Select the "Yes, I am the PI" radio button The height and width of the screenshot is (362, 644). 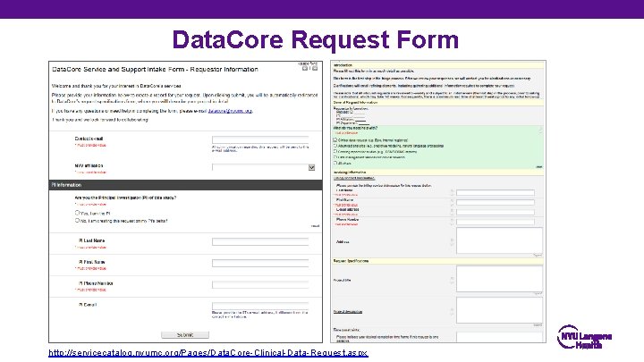(77, 213)
